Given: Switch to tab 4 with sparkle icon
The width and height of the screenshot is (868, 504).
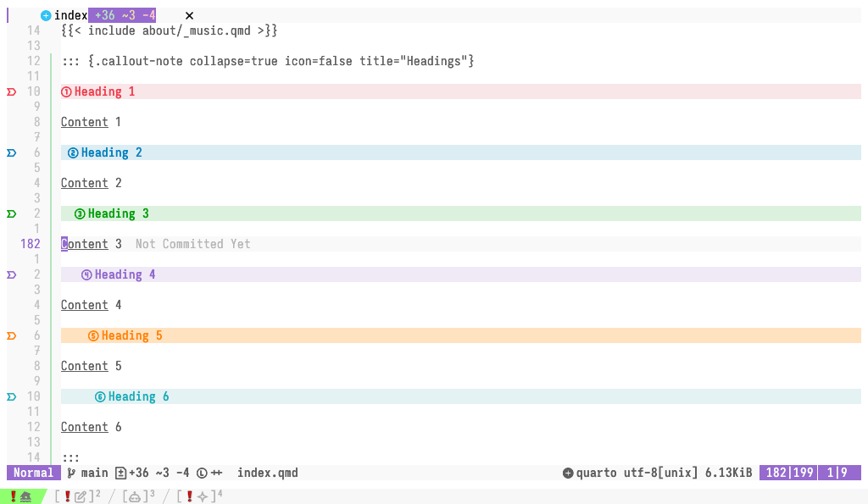Looking at the screenshot, I should (199, 497).
